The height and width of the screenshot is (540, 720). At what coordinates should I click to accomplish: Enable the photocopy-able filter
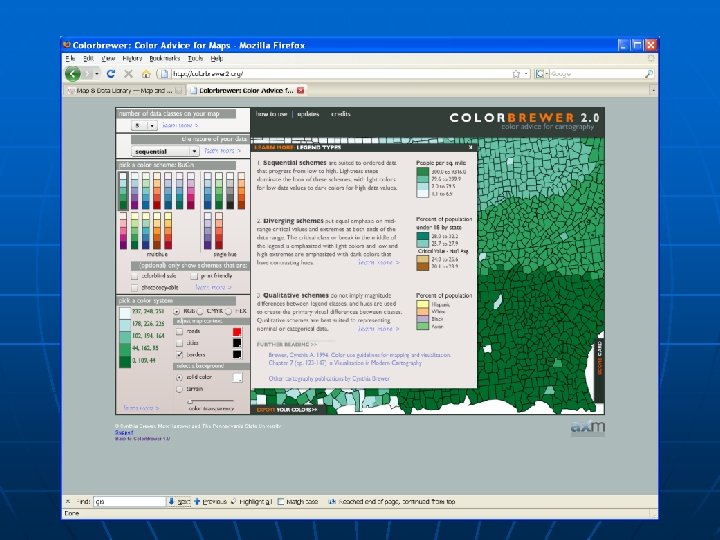pos(135,288)
